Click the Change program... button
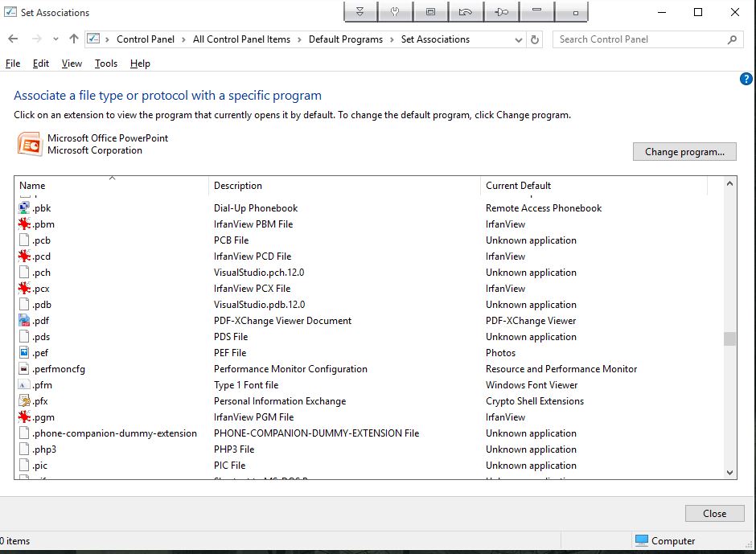 [x=684, y=152]
